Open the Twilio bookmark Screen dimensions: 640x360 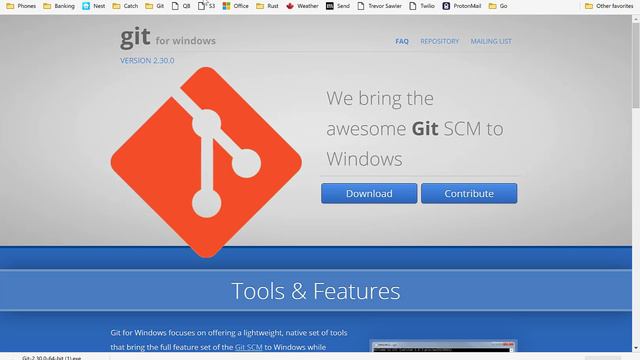point(422,6)
